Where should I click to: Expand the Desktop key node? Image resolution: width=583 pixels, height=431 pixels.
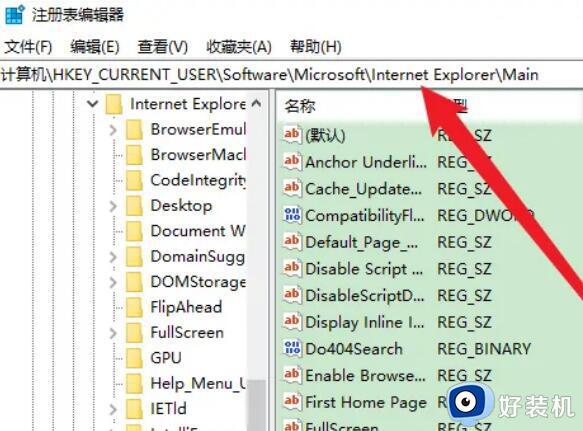(x=113, y=206)
